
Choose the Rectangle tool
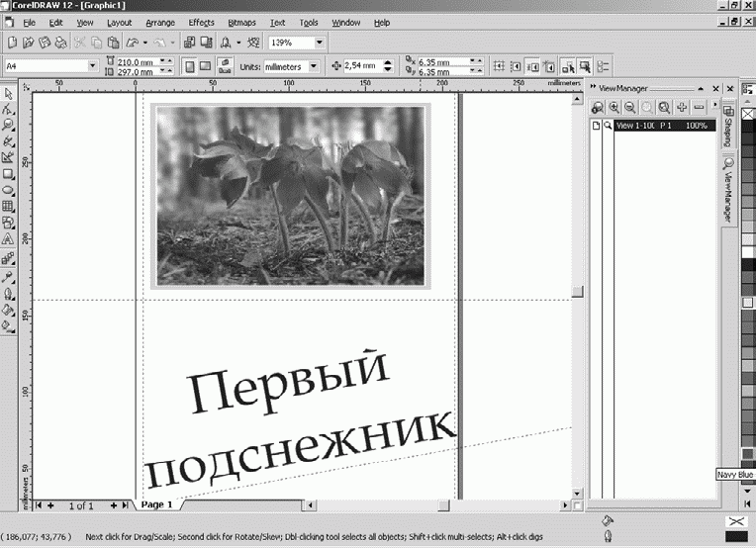(8, 174)
